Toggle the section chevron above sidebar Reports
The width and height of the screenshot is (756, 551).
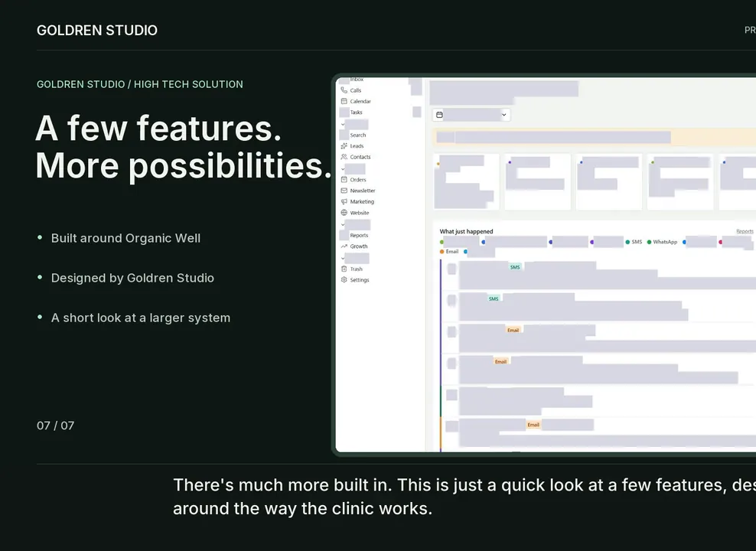point(343,225)
